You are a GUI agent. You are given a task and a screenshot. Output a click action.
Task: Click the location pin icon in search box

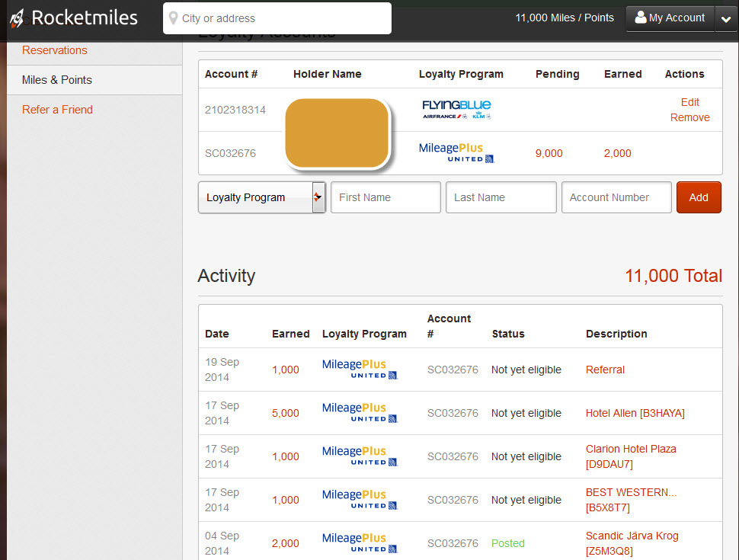click(174, 18)
